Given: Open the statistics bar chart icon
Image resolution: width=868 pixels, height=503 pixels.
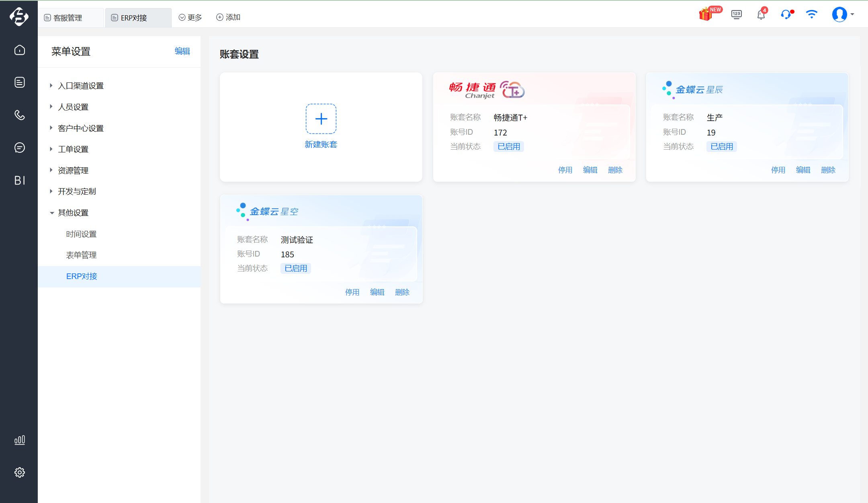Looking at the screenshot, I should (x=19, y=440).
